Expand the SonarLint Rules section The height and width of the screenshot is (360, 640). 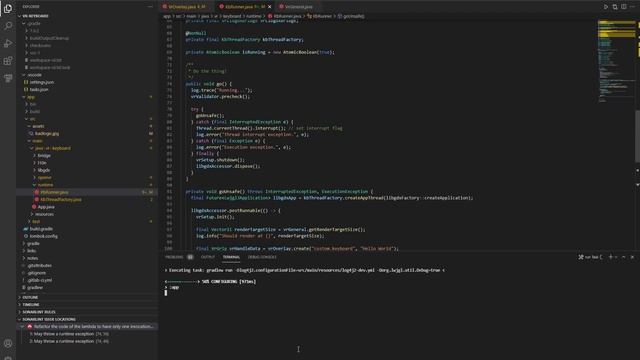(x=87, y=312)
